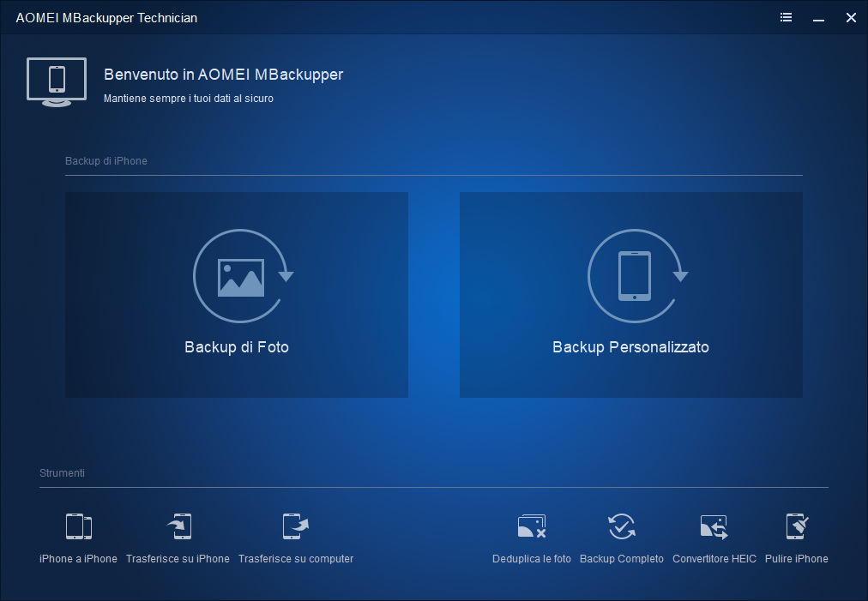Click the AOMEI MBackupper Technician title text
Image resolution: width=868 pixels, height=601 pixels.
tap(106, 18)
